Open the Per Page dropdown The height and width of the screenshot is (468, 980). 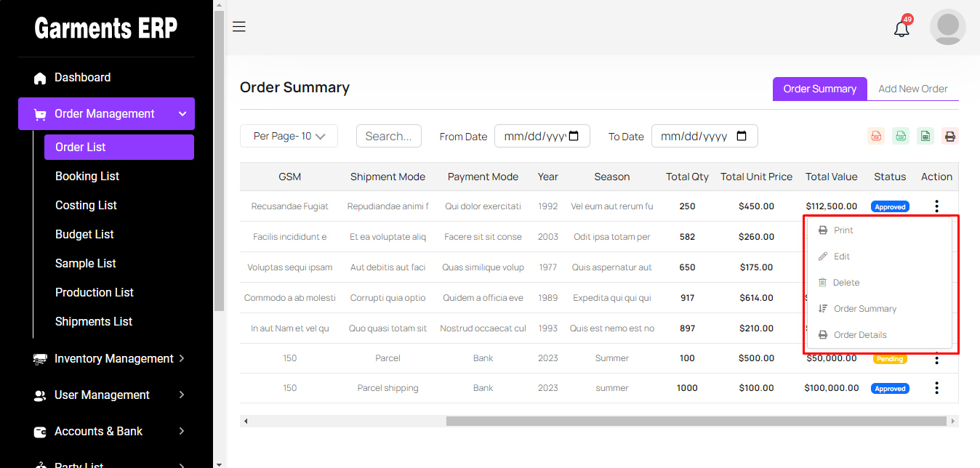289,136
